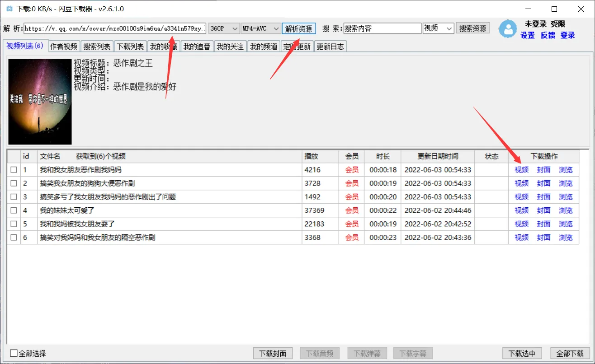Select checkbox for video id 4

[x=14, y=210]
